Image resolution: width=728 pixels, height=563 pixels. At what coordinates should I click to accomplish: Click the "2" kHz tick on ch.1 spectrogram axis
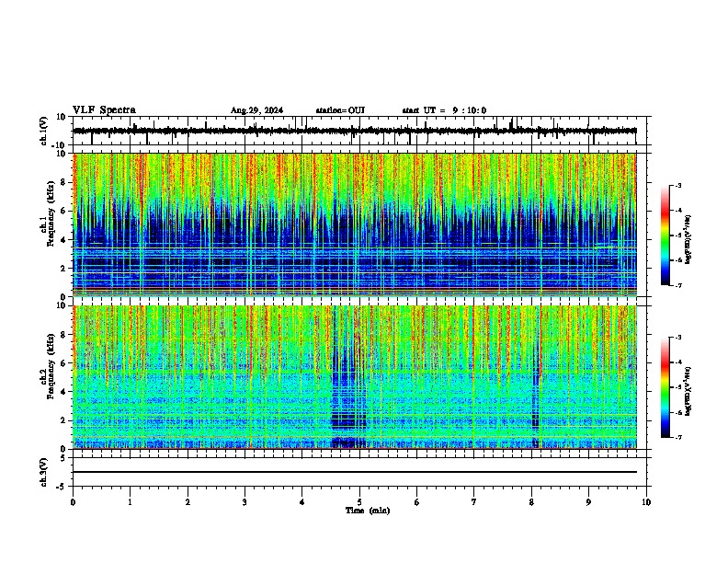point(64,268)
